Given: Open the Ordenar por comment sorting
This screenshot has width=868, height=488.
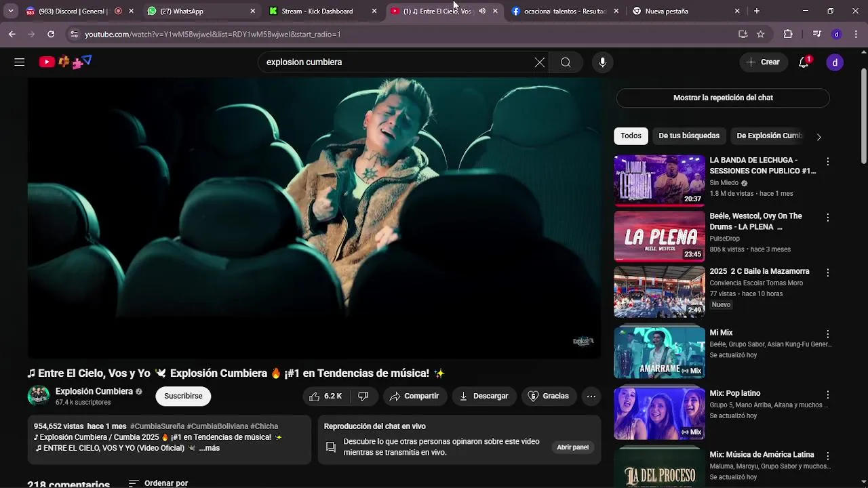Looking at the screenshot, I should point(159,483).
